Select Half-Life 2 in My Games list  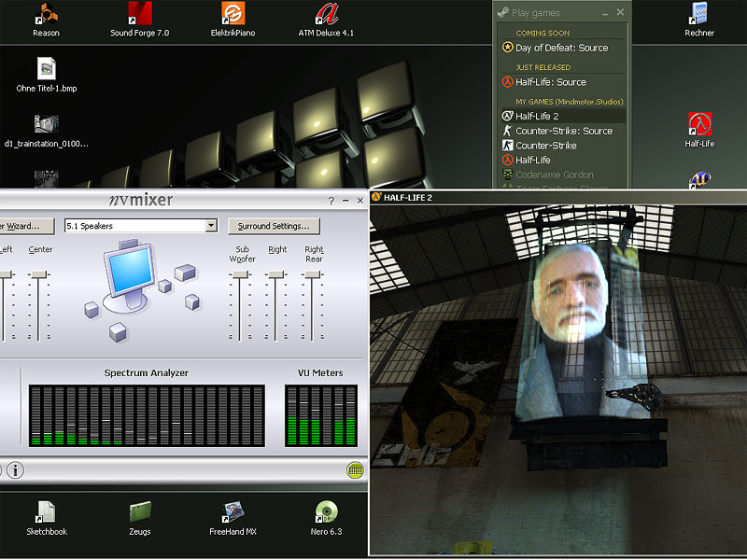563,116
